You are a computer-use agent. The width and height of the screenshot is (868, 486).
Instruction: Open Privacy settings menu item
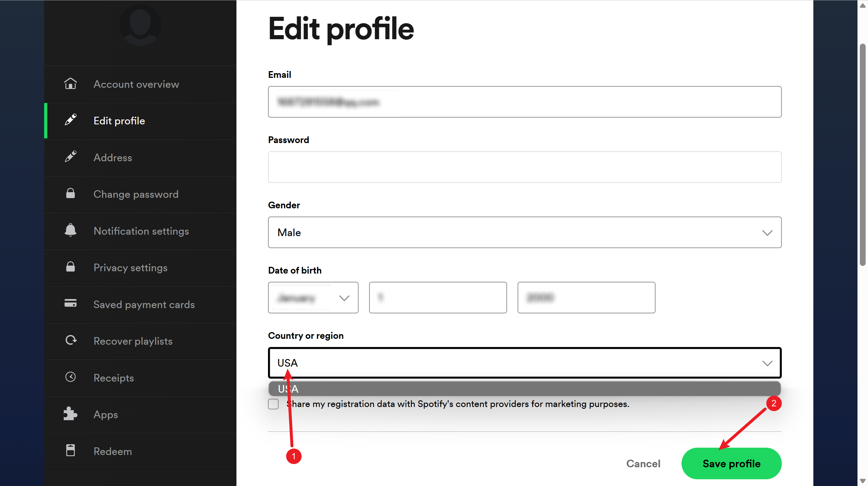pos(130,268)
